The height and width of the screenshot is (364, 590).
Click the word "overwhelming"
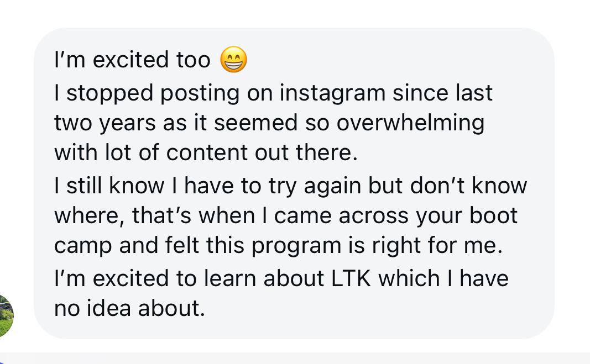(x=410, y=123)
